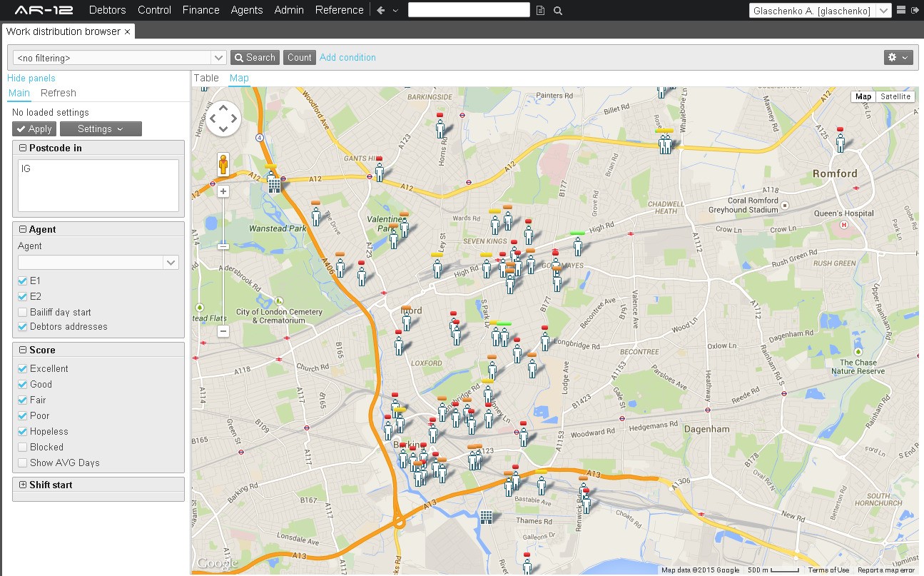
Task: Uncheck the Good score checkbox
Action: tap(23, 385)
